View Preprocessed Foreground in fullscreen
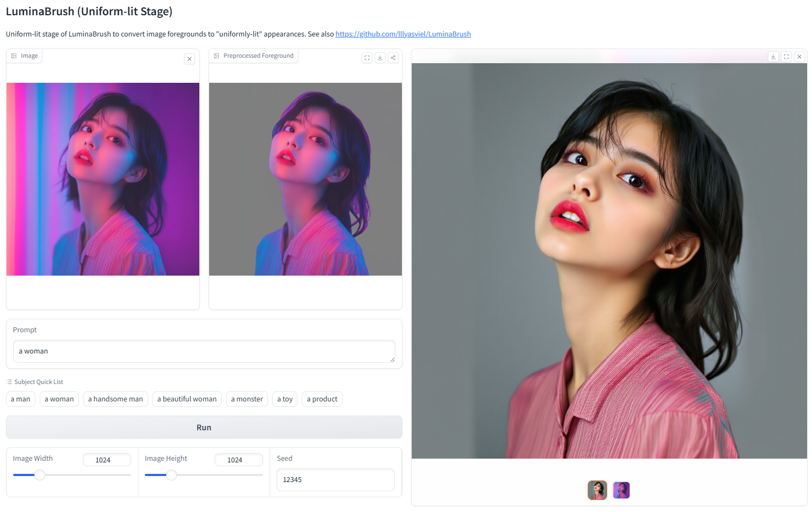Screen dimensions: 812x512 (x=367, y=58)
